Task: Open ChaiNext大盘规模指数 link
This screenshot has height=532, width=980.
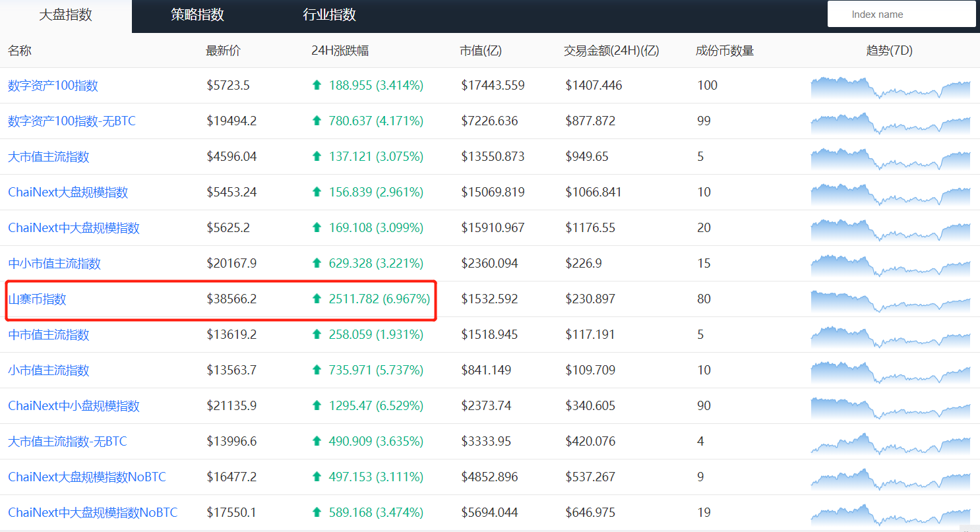Action: click(68, 192)
